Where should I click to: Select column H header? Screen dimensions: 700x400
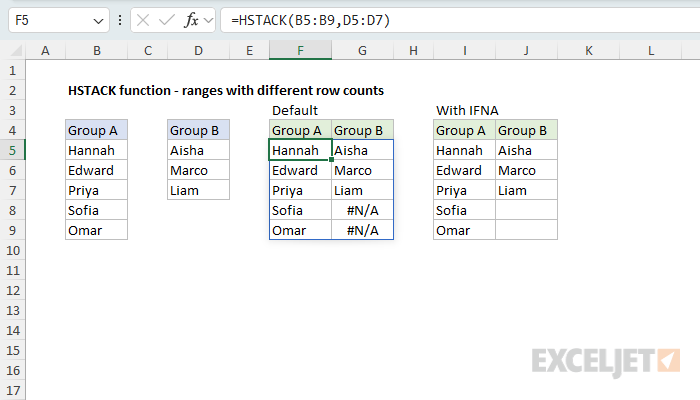click(x=413, y=50)
